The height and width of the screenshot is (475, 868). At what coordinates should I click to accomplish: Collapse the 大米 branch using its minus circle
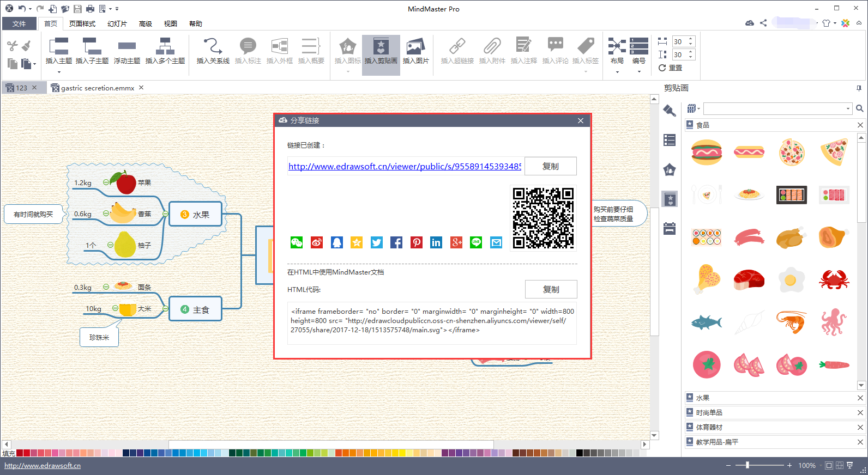coord(115,308)
